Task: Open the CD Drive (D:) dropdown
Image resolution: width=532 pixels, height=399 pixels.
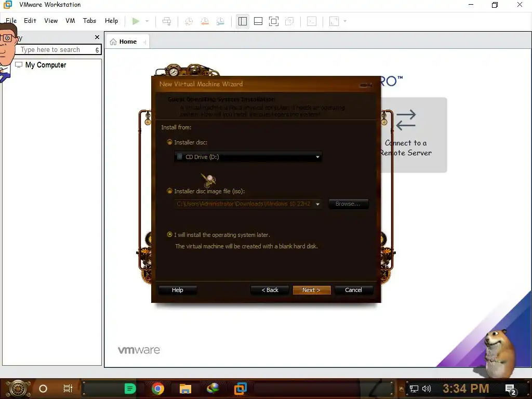Action: point(248,157)
